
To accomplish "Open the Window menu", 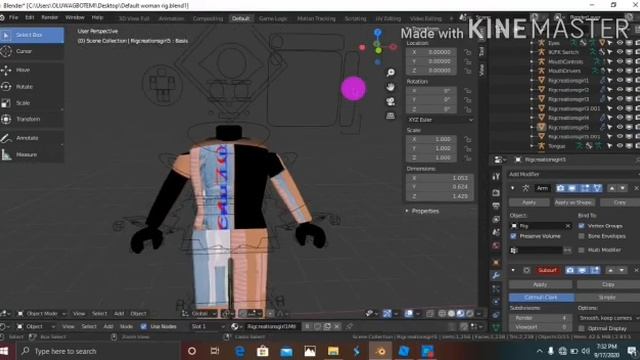I will [75, 18].
